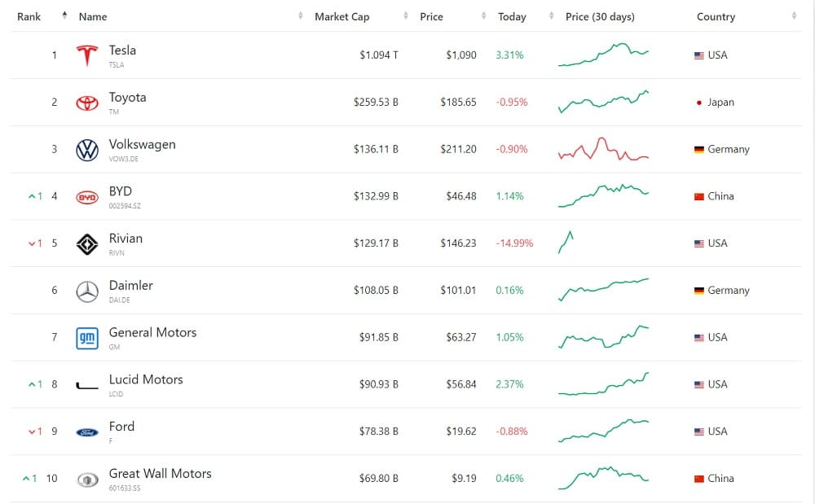This screenshot has height=504, width=815.
Task: Click the Name column header
Action: [93, 16]
